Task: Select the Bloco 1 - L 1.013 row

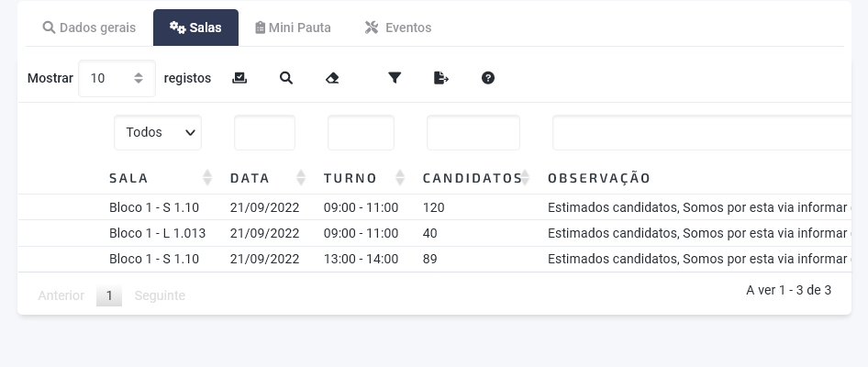Action: (x=435, y=233)
